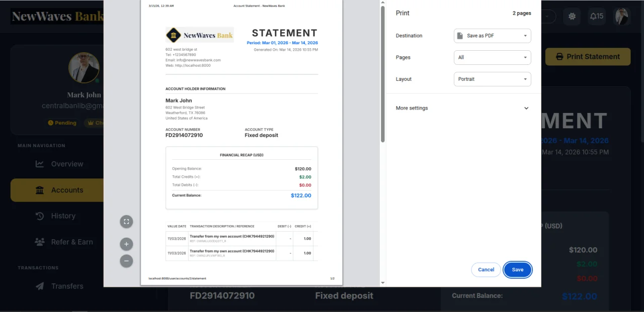Click NewWaves Bank logo in preview
The height and width of the screenshot is (312, 644).
tap(200, 35)
